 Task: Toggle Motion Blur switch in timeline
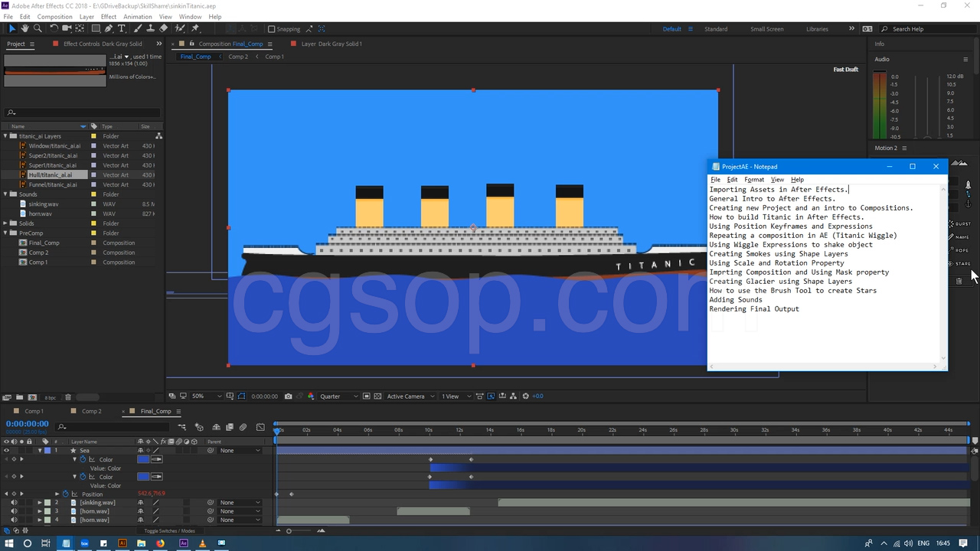tap(243, 427)
